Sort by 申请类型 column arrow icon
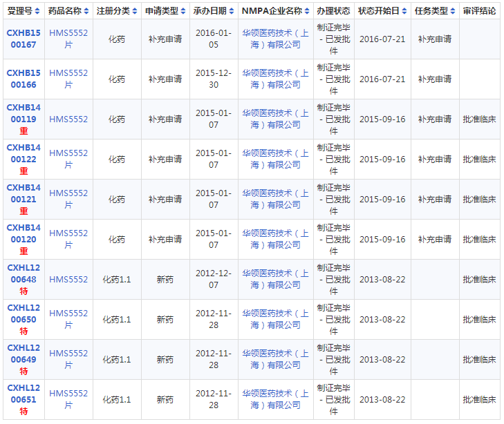Viewport: 504px width, 424px height. pyautogui.click(x=183, y=11)
